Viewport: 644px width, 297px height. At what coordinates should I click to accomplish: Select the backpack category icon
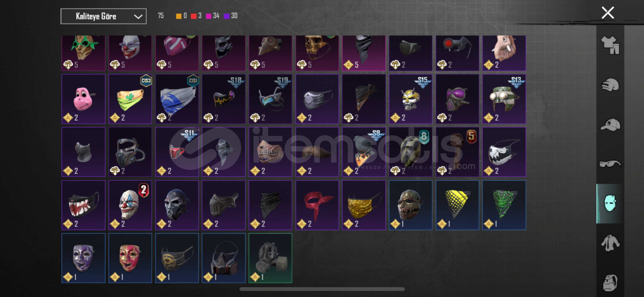coord(610,282)
